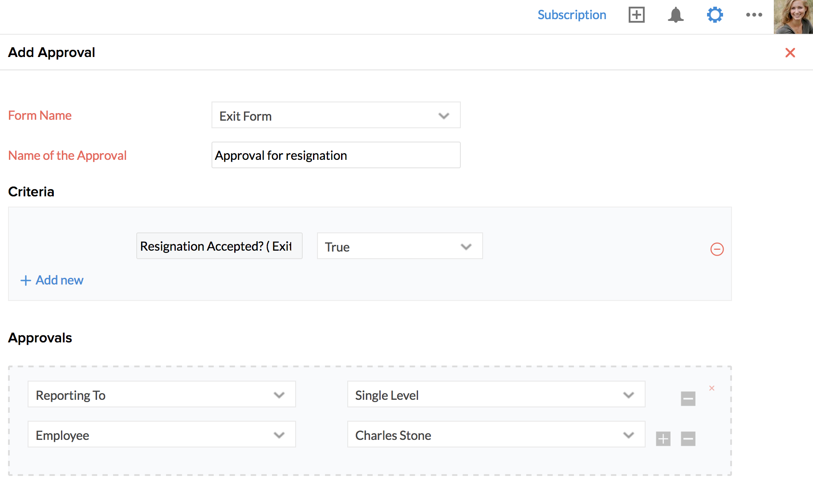This screenshot has width=813, height=504.
Task: Click Add new criteria link
Action: click(52, 280)
